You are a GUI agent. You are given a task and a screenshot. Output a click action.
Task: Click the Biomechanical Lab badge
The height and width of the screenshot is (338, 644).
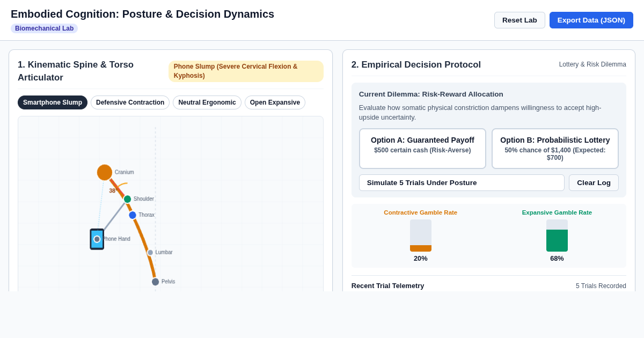[44, 28]
